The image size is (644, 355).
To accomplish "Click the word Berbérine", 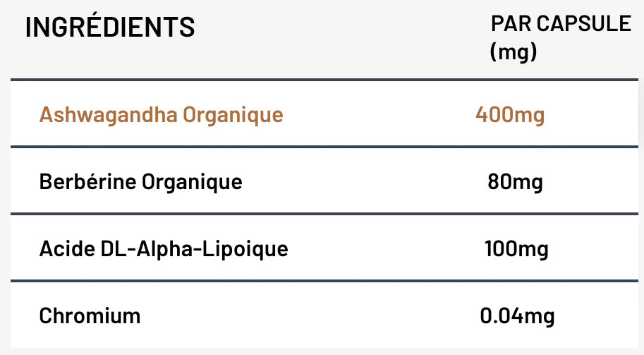I will click(x=87, y=182).
